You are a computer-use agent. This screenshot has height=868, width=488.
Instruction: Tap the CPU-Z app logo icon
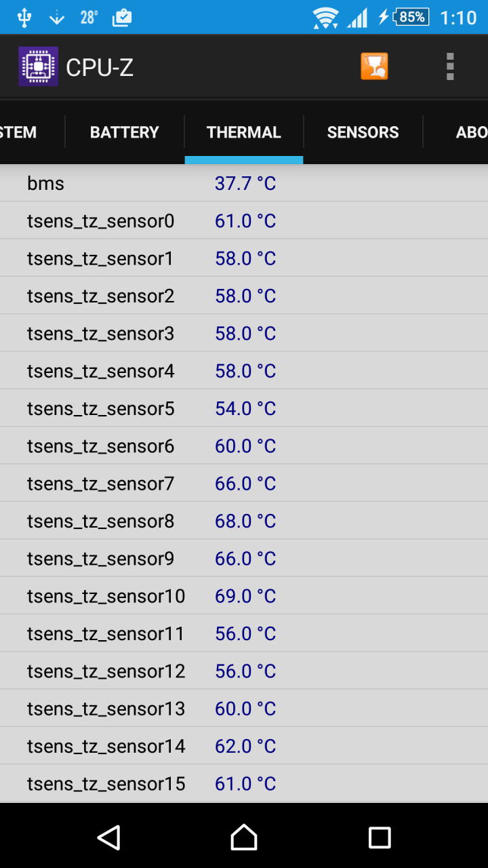tap(38, 66)
